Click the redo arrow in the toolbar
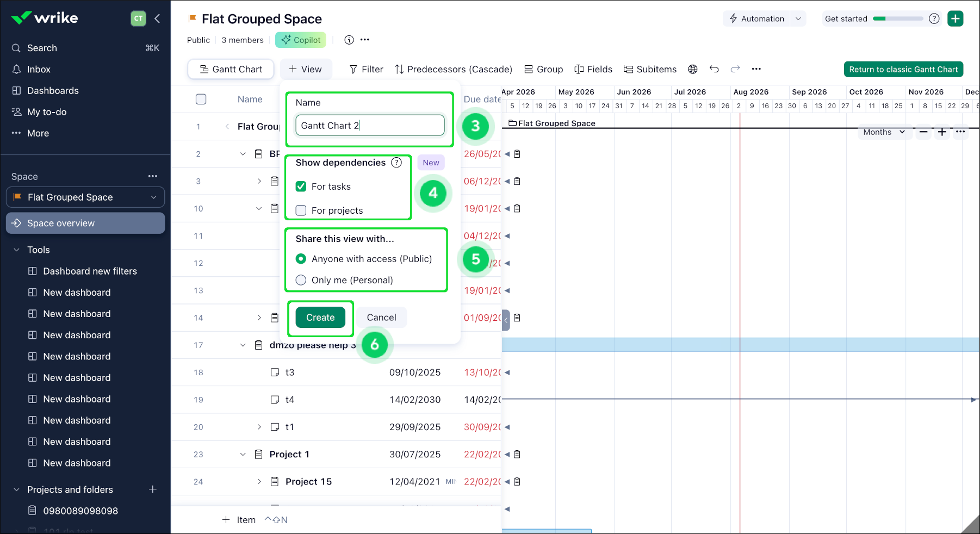This screenshot has height=534, width=980. pyautogui.click(x=735, y=69)
